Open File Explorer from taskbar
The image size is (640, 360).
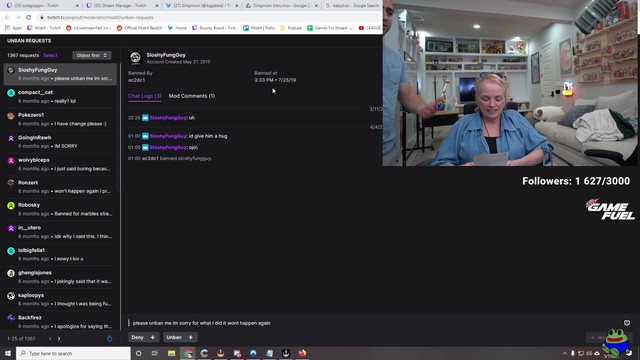pos(171,353)
